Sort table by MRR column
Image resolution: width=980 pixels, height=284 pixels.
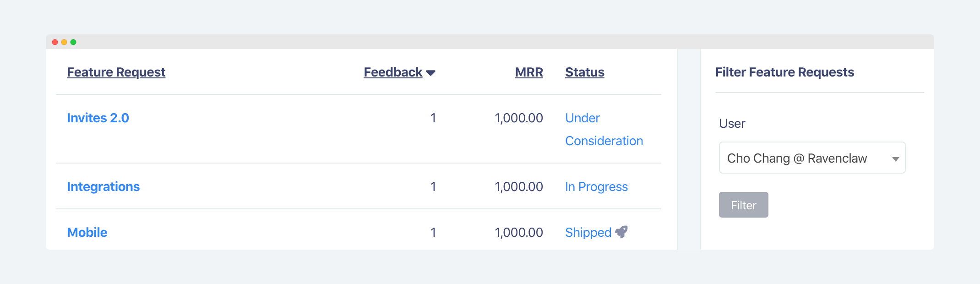click(529, 72)
